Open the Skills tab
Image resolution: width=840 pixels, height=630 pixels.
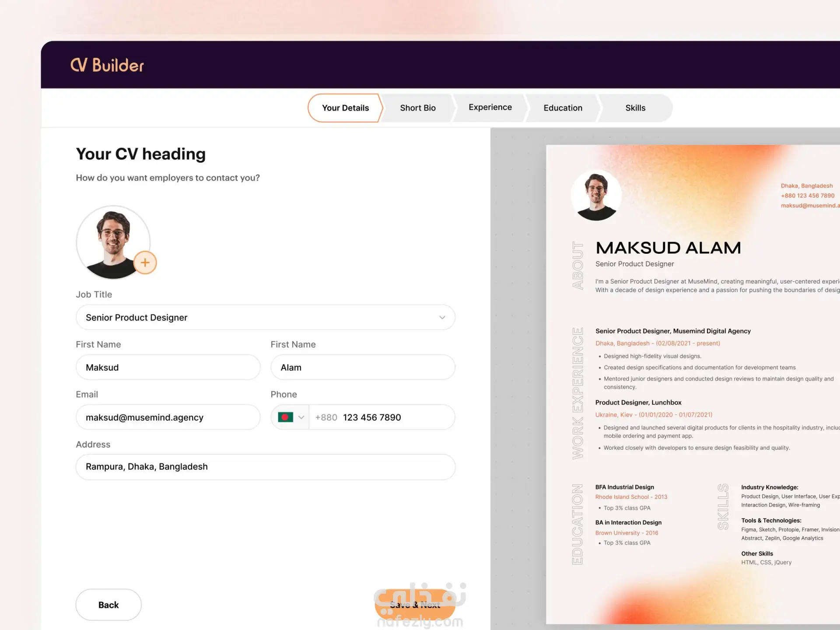click(635, 108)
